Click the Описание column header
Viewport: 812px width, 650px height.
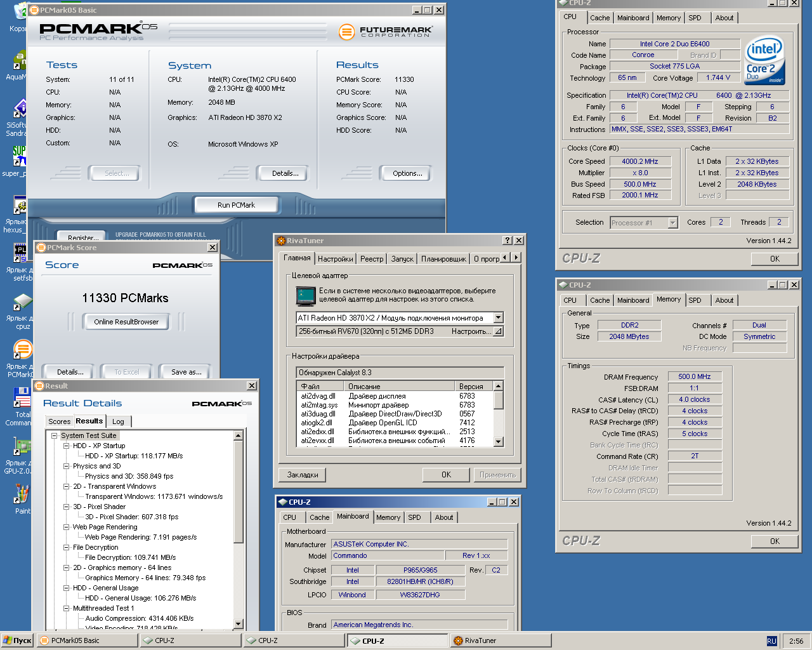coord(400,386)
